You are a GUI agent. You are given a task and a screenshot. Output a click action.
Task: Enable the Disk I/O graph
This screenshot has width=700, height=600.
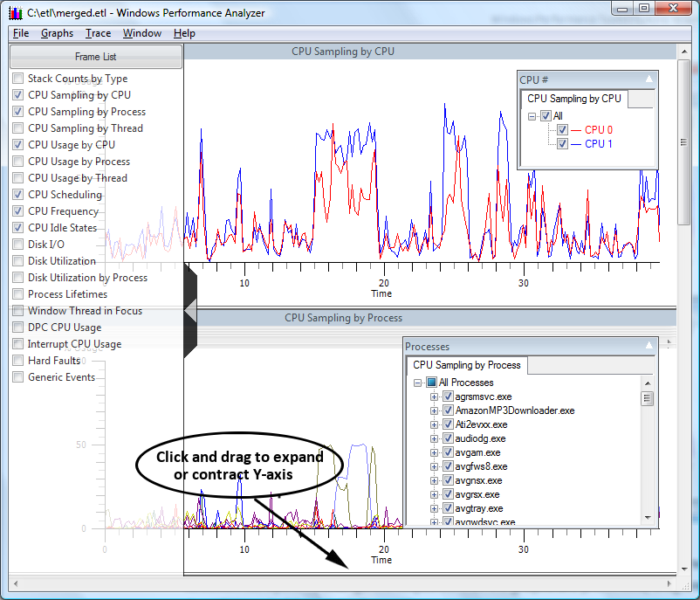(x=17, y=245)
